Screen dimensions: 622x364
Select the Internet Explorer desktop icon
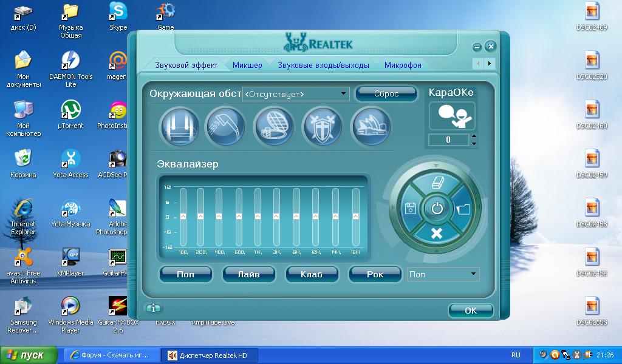point(23,217)
